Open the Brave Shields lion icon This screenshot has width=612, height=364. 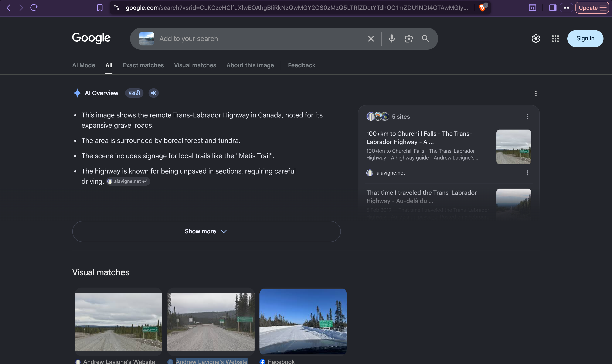(482, 8)
